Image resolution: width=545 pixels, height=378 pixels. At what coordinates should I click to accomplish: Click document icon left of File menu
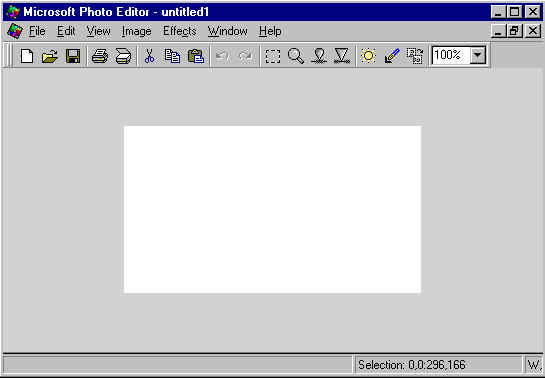tap(15, 31)
